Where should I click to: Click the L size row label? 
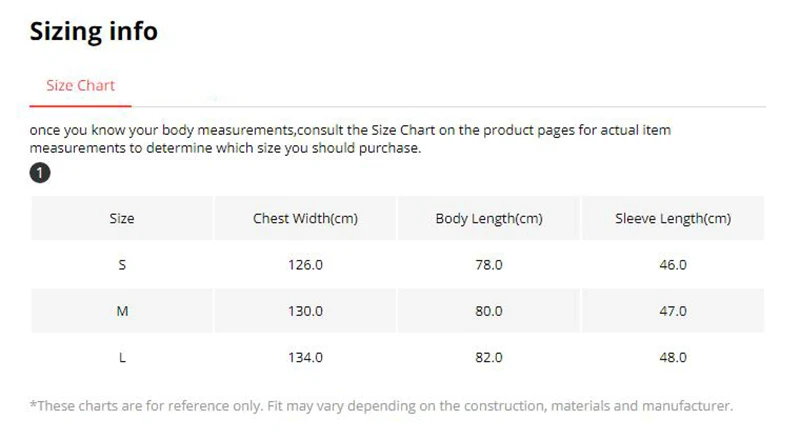point(122,357)
